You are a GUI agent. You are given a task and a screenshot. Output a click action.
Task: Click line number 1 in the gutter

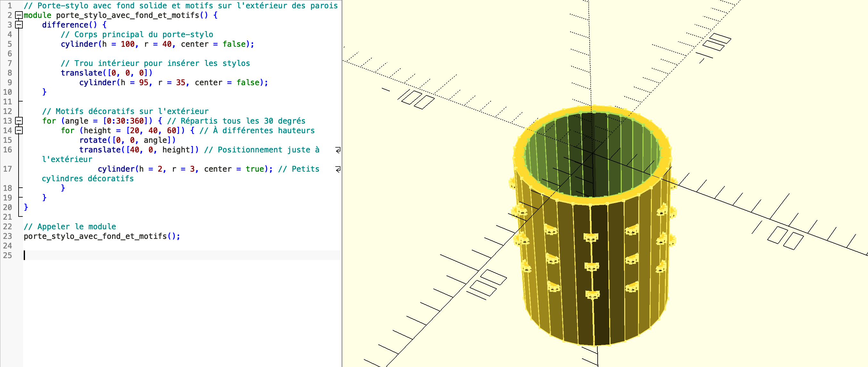[10, 6]
